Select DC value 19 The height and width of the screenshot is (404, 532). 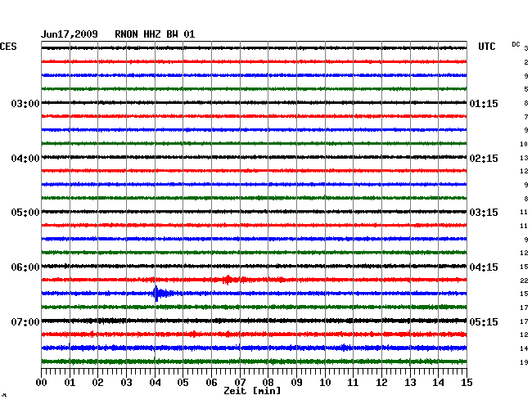tap(524, 362)
